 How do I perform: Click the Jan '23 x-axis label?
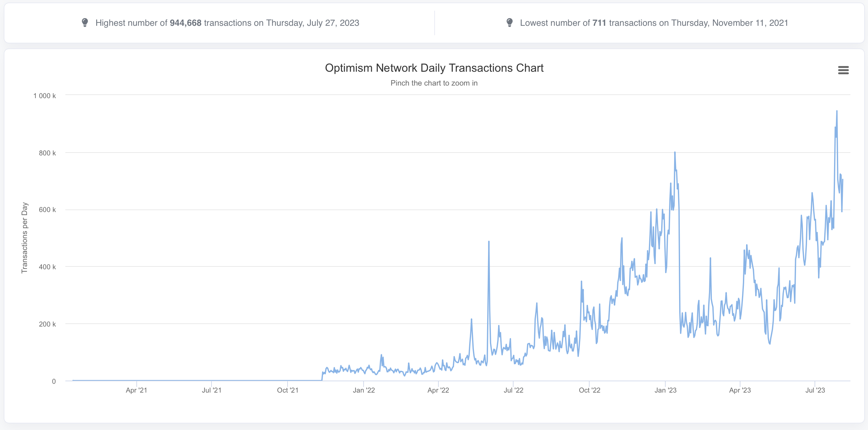[665, 390]
